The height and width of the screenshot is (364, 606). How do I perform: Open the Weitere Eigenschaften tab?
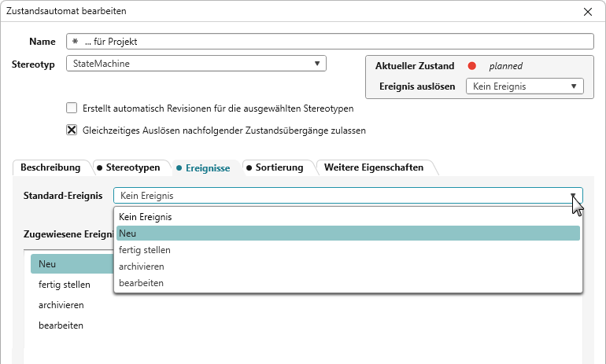coord(374,167)
